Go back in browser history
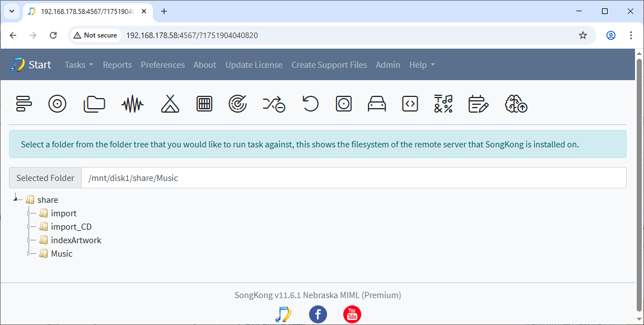Image resolution: width=644 pixels, height=325 pixels. point(13,35)
